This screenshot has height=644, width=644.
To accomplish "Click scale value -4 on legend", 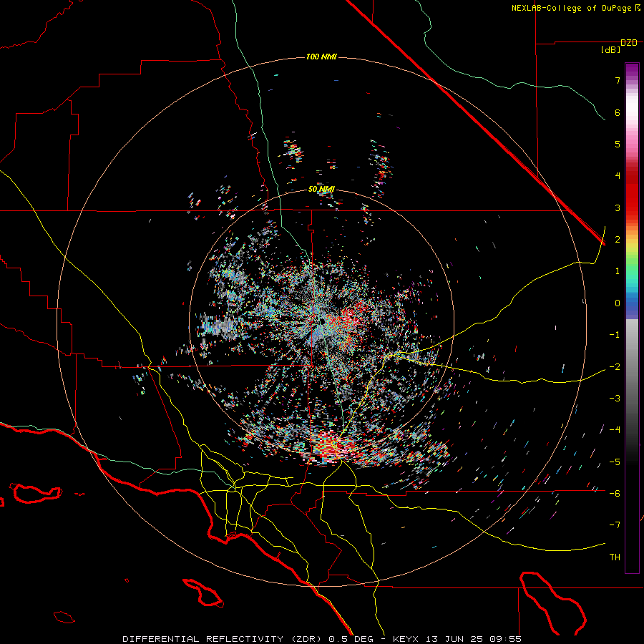I will coord(615,429).
